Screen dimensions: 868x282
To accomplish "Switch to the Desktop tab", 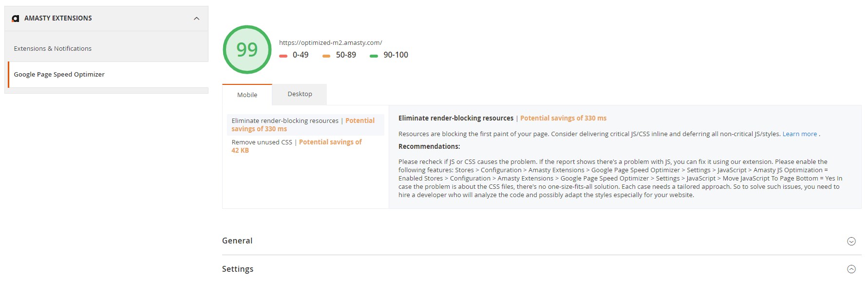I will (x=300, y=94).
